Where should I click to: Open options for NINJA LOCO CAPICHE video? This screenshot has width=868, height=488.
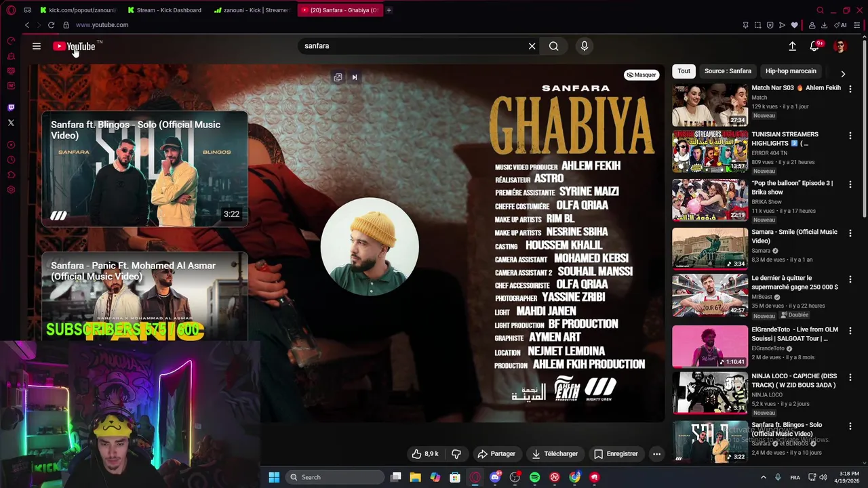tap(850, 378)
